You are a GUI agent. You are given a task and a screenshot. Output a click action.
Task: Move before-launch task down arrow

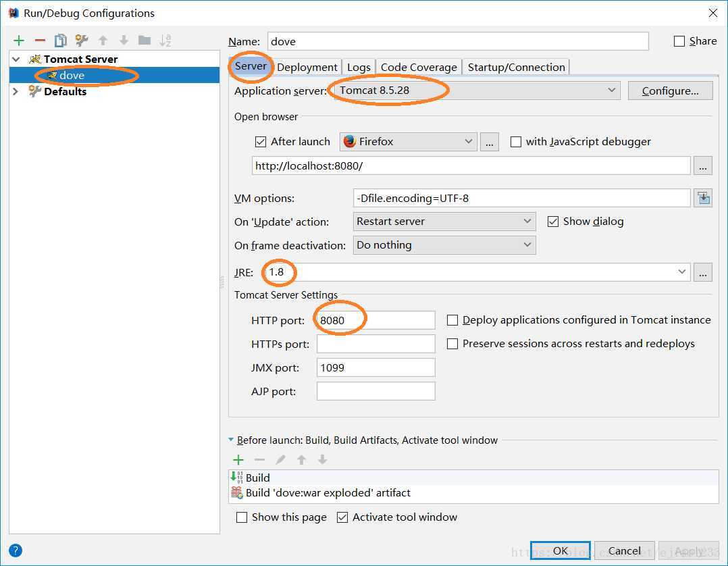[322, 460]
